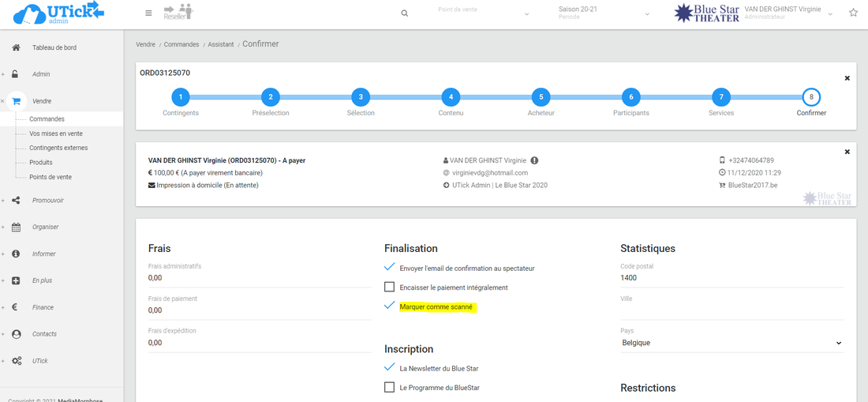Check Encaisser le paiement intégralement
868x402 pixels.
click(389, 287)
